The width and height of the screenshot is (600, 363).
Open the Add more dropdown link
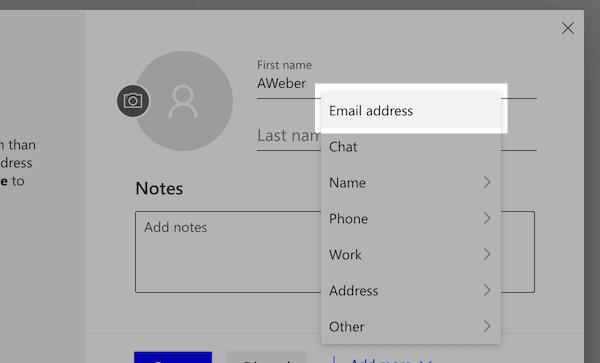click(x=390, y=360)
